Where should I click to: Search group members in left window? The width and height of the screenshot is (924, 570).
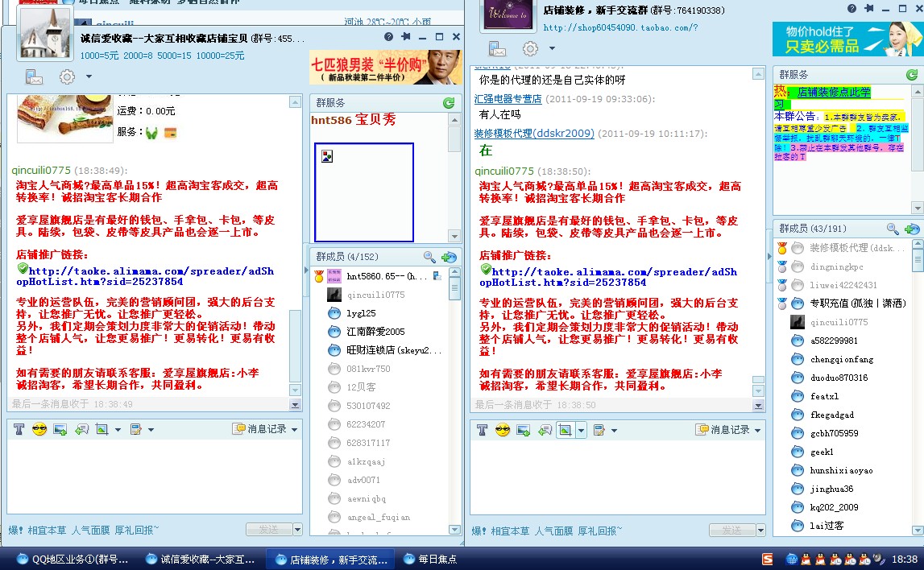click(429, 257)
